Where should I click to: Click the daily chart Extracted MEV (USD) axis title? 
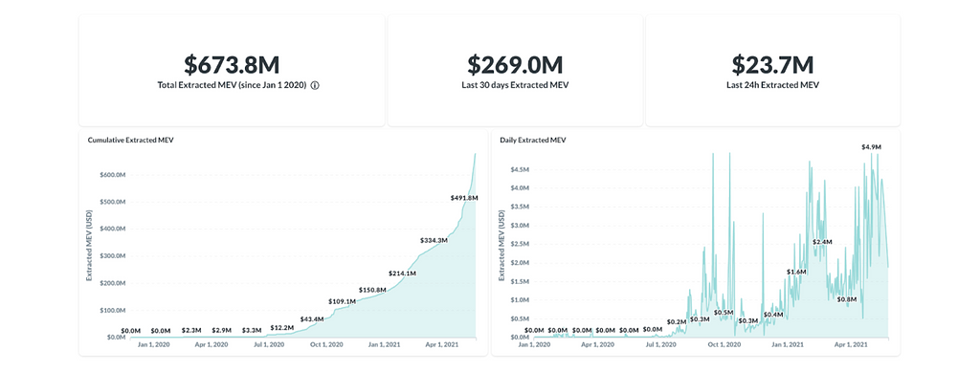501,245
